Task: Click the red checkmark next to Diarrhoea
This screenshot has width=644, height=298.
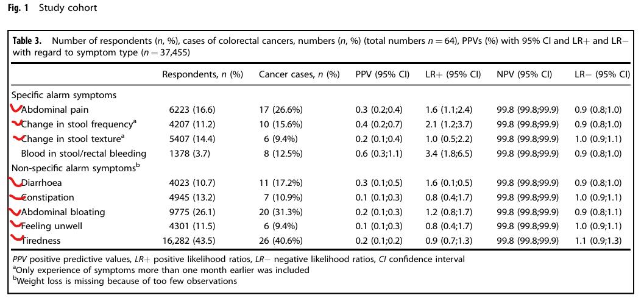Action: click(x=15, y=182)
